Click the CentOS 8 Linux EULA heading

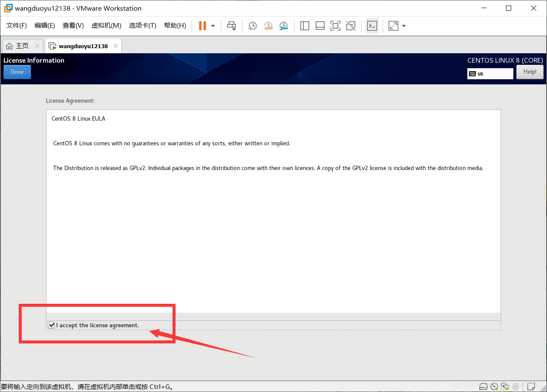pyautogui.click(x=78, y=118)
